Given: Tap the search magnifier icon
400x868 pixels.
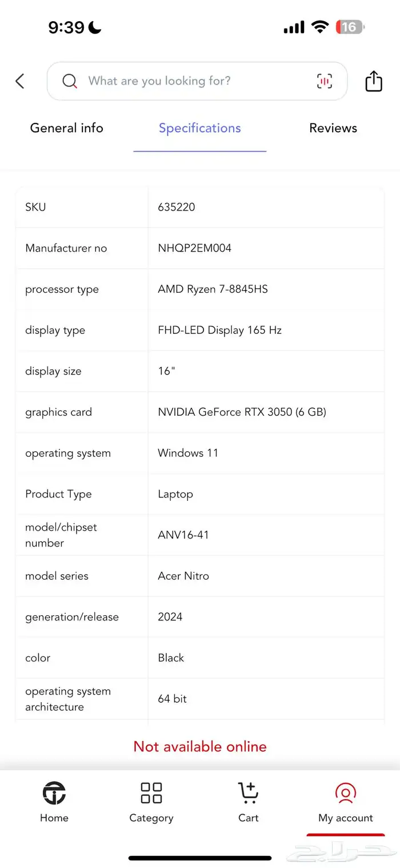Looking at the screenshot, I should coord(70,81).
